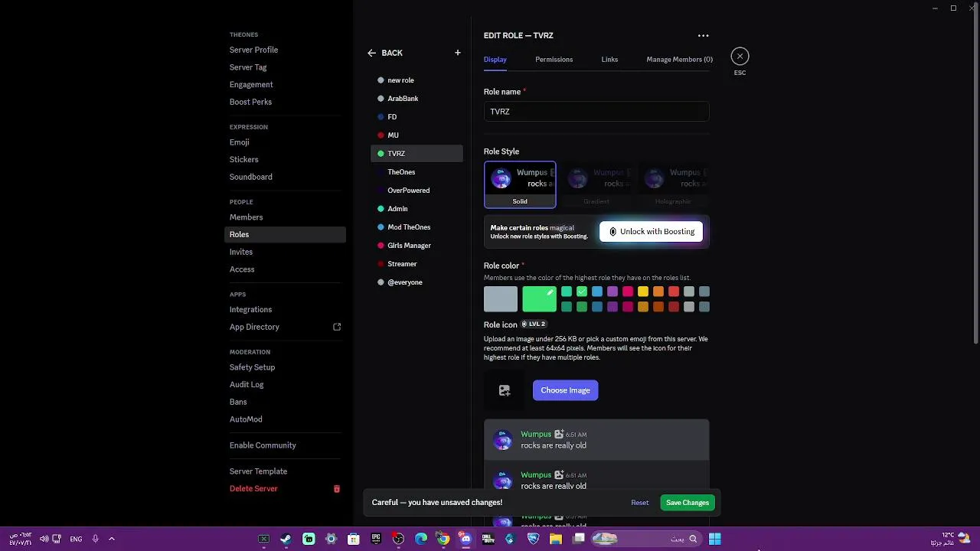Select the Girls Manager role
Viewport: 980px width, 551px height.
[x=416, y=246]
